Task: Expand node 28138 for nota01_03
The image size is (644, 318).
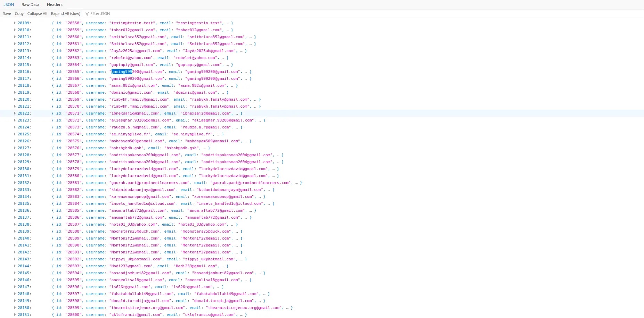Action: (x=14, y=224)
